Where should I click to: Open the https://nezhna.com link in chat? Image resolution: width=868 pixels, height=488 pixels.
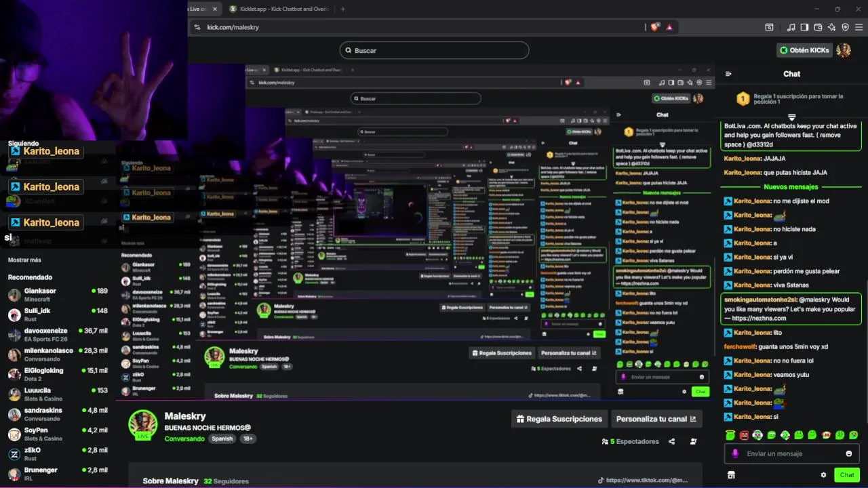click(759, 318)
